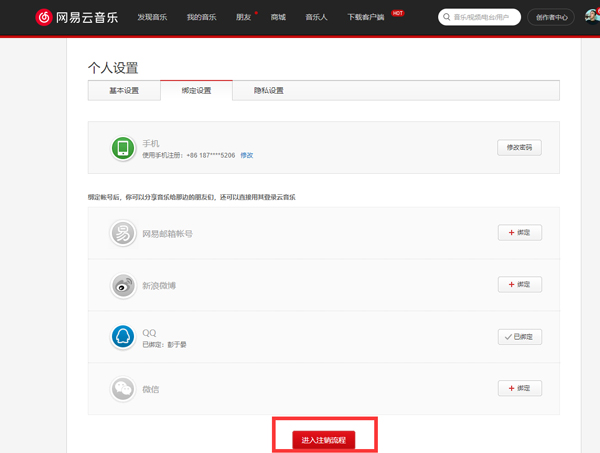Switch to 基本设置 tab
Image resolution: width=600 pixels, height=453 pixels.
pyautogui.click(x=124, y=91)
